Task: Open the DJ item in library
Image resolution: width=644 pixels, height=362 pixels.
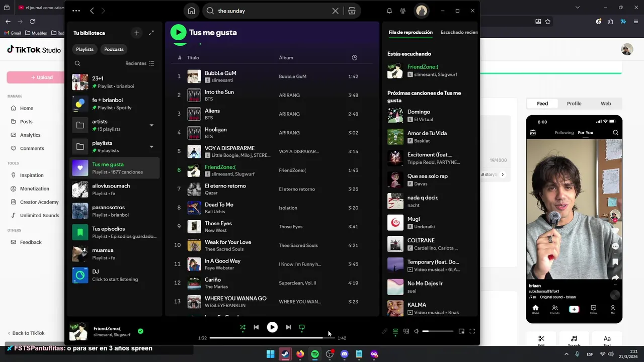Action: (114, 275)
